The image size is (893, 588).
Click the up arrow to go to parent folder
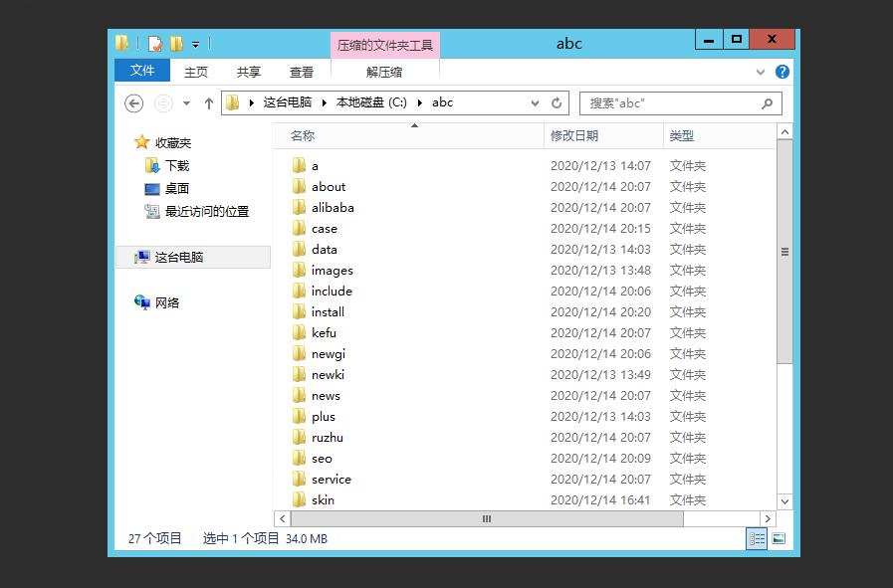pyautogui.click(x=208, y=102)
